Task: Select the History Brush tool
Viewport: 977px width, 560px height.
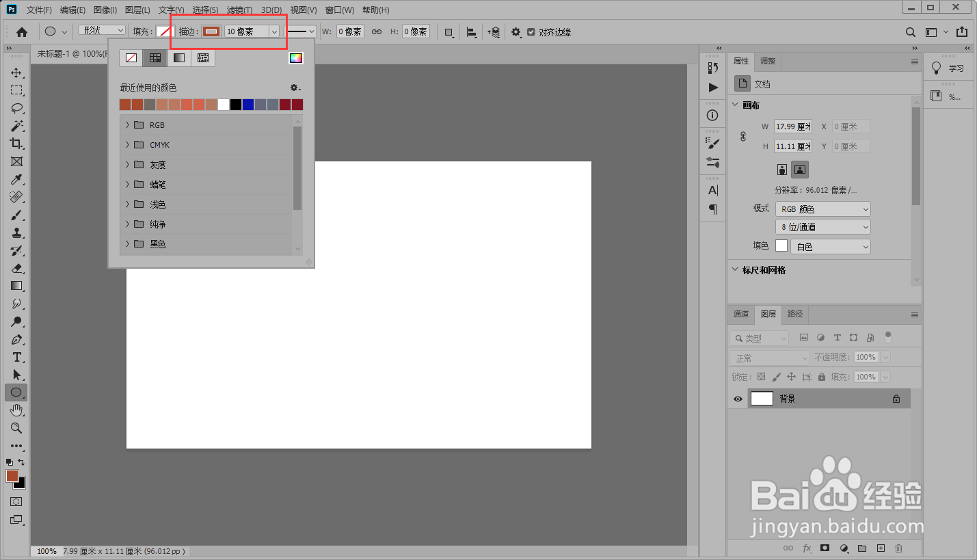Action: 16,250
